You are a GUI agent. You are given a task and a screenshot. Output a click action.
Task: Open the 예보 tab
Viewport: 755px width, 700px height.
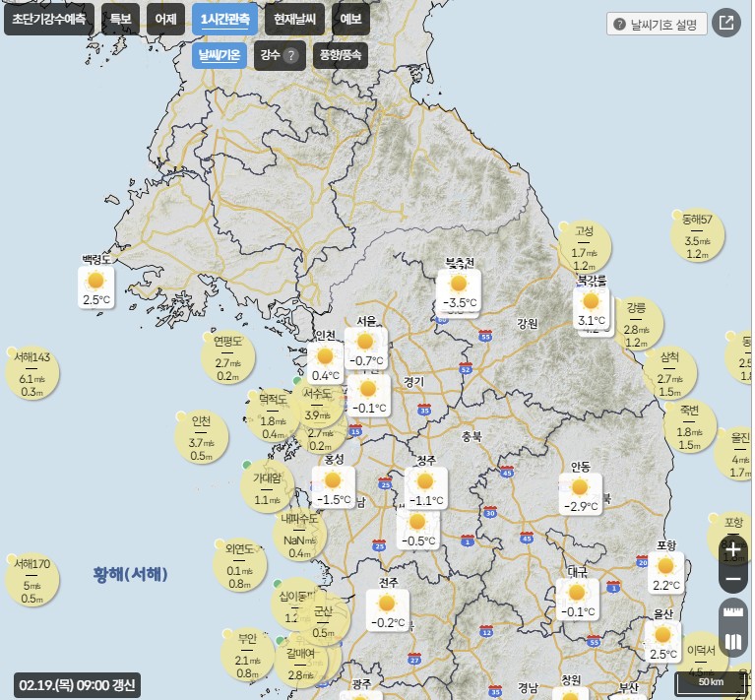(351, 20)
